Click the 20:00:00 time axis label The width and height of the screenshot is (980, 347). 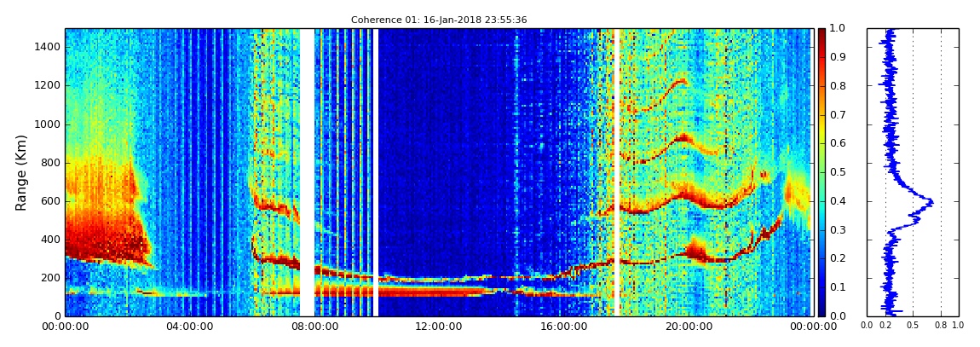(x=687, y=327)
